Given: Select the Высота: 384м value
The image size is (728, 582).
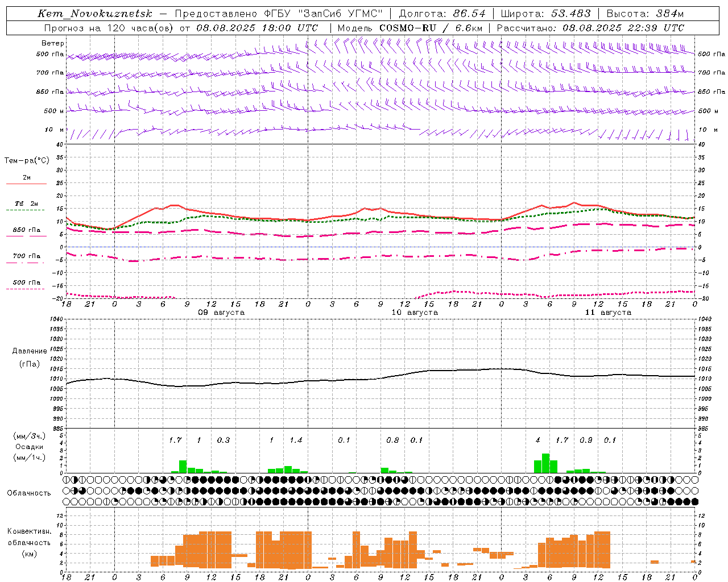Looking at the screenshot, I should (645, 14).
